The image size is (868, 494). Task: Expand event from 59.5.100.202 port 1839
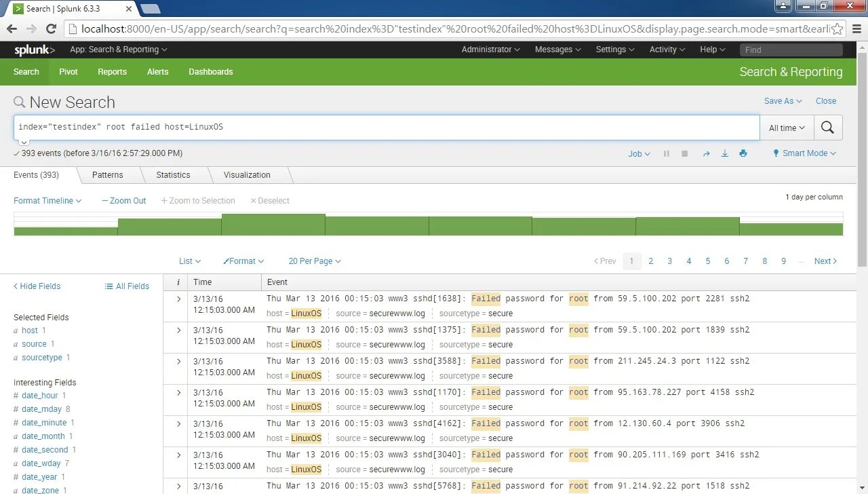pyautogui.click(x=179, y=330)
